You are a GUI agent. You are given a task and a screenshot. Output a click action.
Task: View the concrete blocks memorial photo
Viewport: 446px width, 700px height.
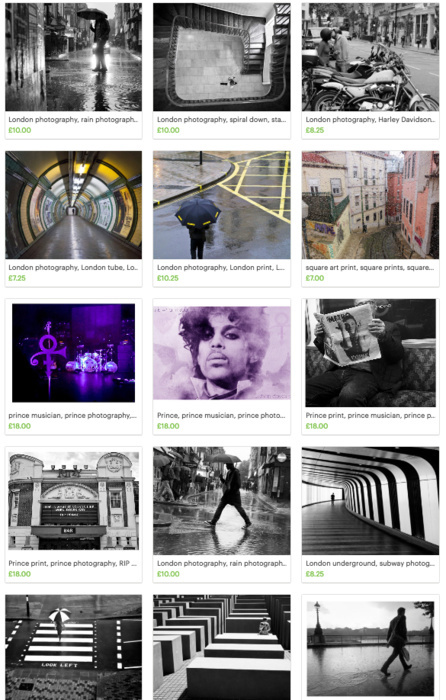pyautogui.click(x=222, y=647)
